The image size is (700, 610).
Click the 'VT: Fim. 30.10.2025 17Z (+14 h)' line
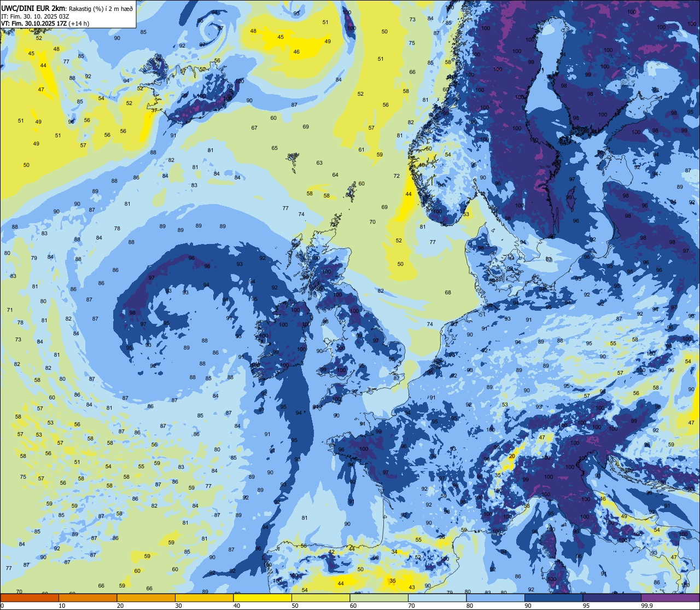[x=45, y=24]
